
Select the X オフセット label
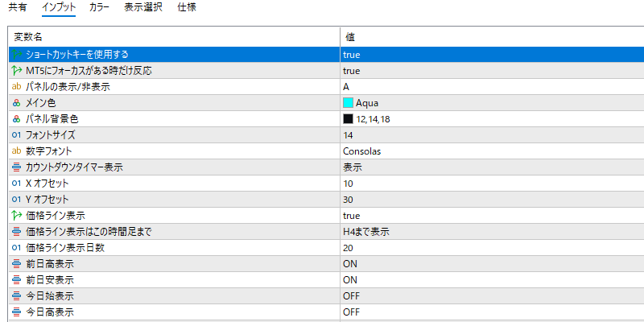point(47,184)
